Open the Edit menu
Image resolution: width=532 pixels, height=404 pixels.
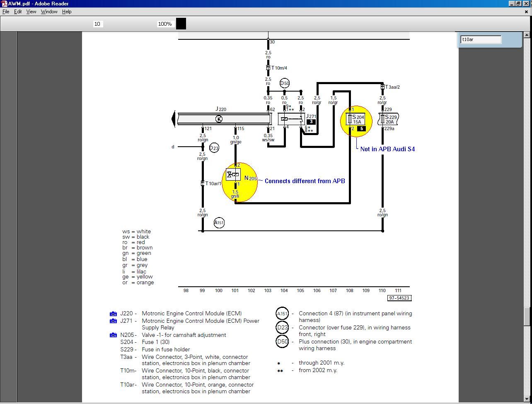point(18,12)
